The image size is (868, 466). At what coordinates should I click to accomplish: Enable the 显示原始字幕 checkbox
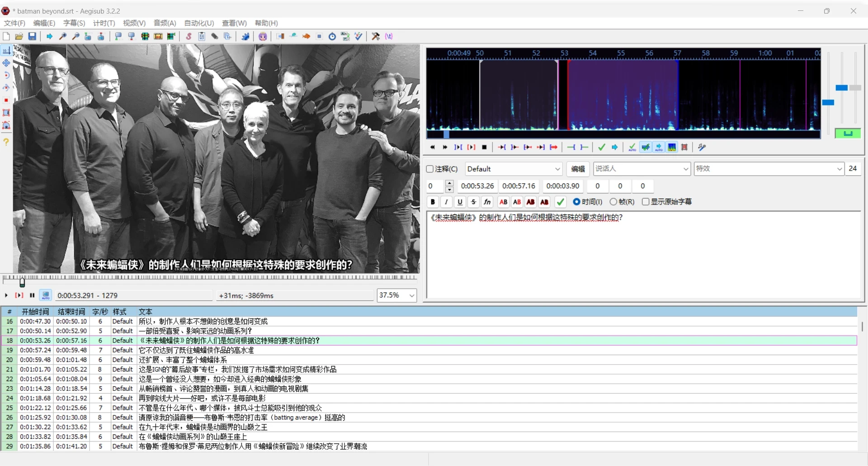[x=646, y=202]
